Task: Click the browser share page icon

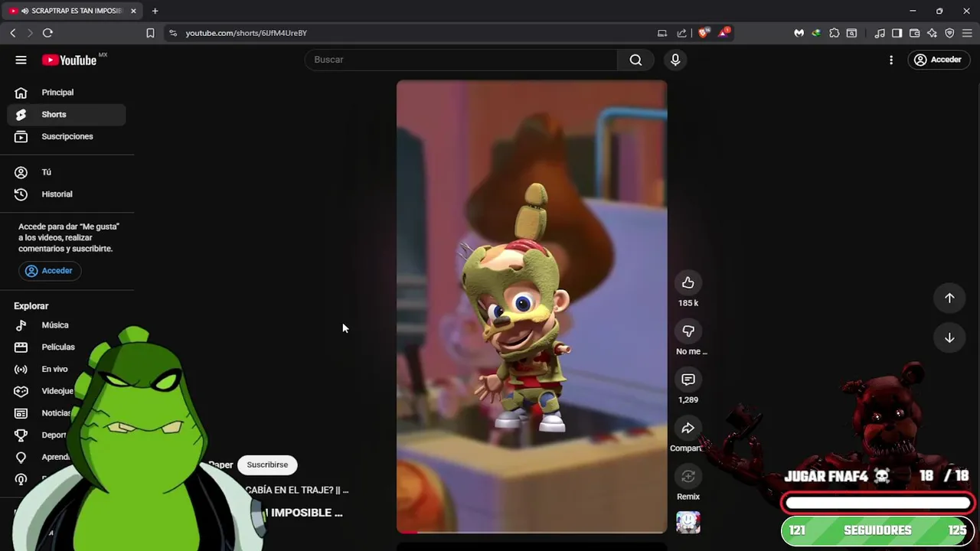Action: coord(682,33)
